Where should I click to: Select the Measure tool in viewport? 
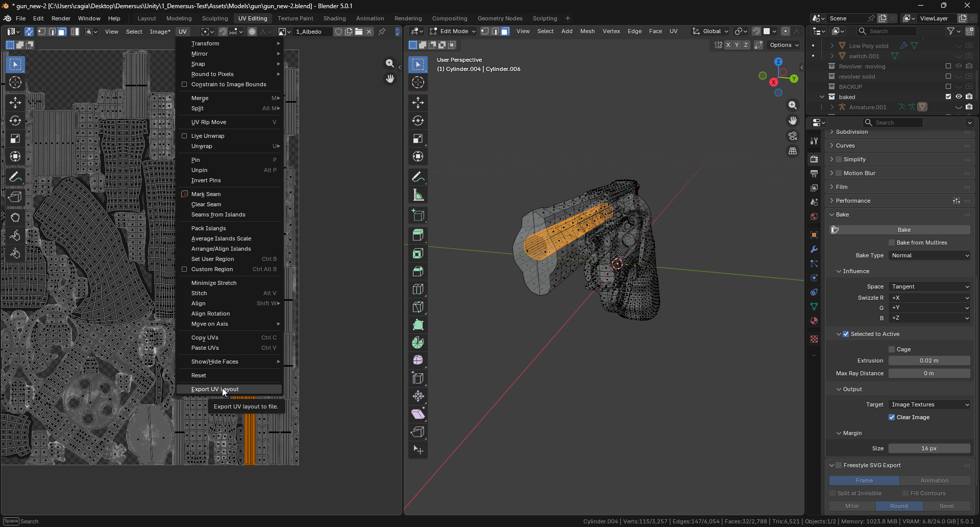(x=418, y=195)
